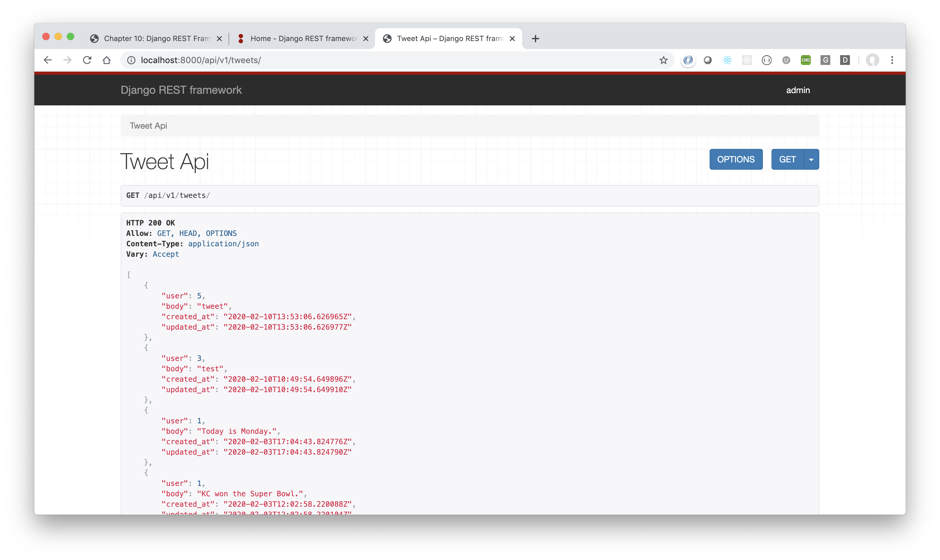940x560 pixels.
Task: Close the Home Django REST tab
Action: pyautogui.click(x=366, y=39)
